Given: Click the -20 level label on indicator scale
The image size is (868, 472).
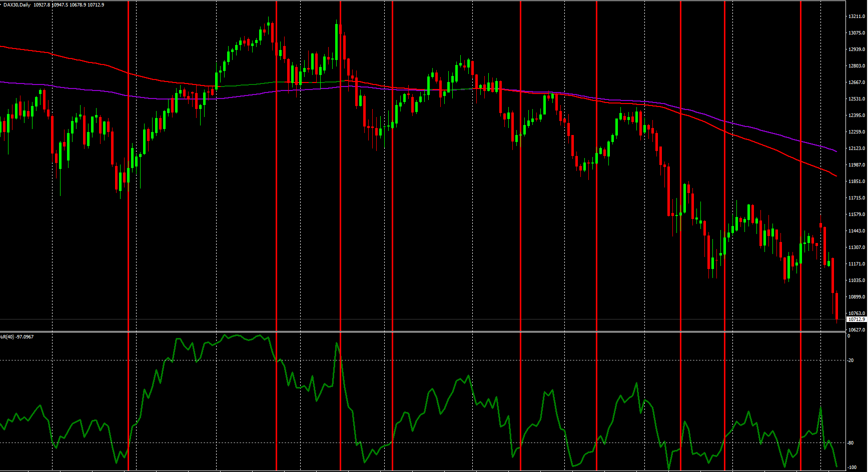Looking at the screenshot, I should [x=851, y=360].
